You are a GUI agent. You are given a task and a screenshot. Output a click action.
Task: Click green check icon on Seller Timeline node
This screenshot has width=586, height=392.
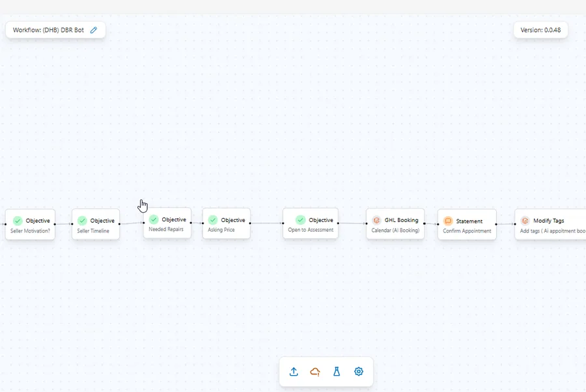[x=82, y=221]
